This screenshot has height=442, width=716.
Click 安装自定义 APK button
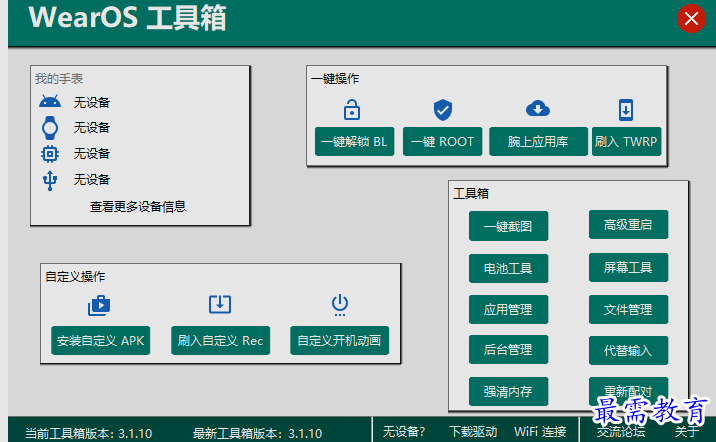pos(100,341)
